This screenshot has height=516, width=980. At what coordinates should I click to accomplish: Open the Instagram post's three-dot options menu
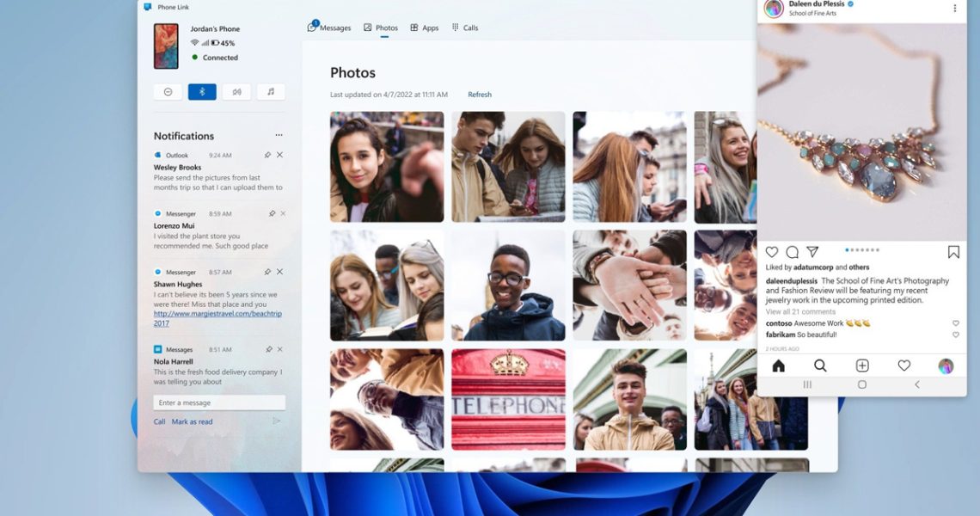[954, 9]
